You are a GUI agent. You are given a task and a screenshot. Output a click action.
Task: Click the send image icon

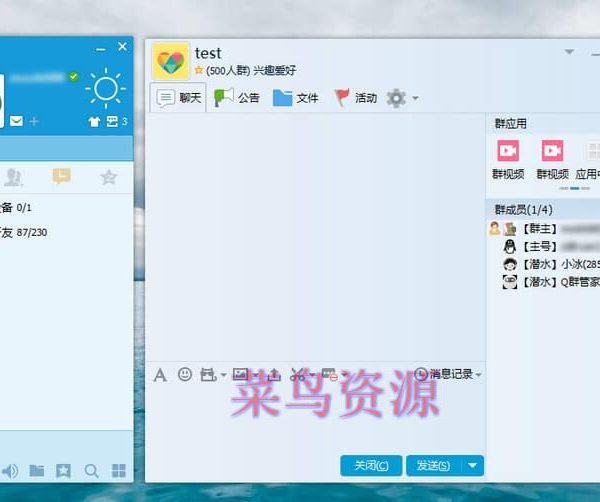pos(240,374)
